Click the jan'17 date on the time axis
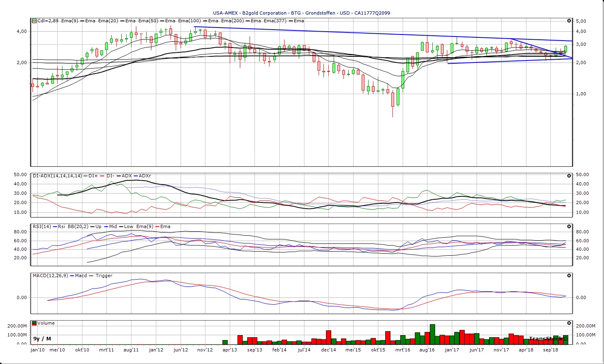 coord(452,350)
